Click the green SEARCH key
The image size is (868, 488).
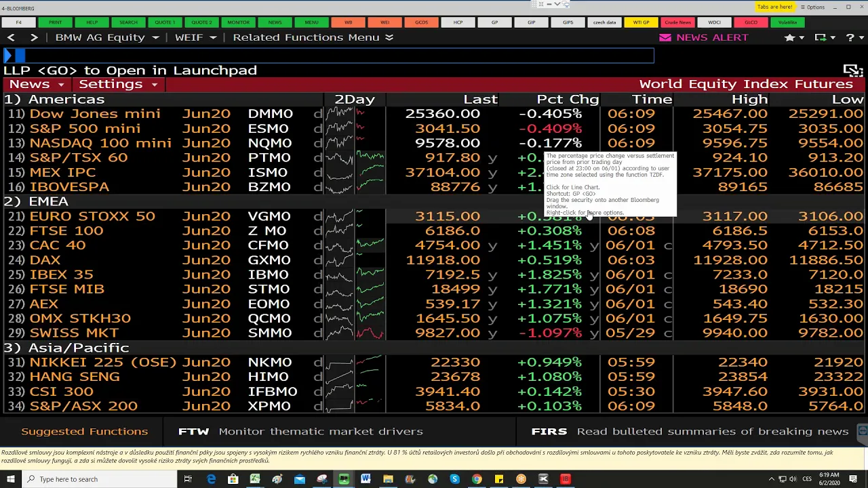pyautogui.click(x=128, y=22)
